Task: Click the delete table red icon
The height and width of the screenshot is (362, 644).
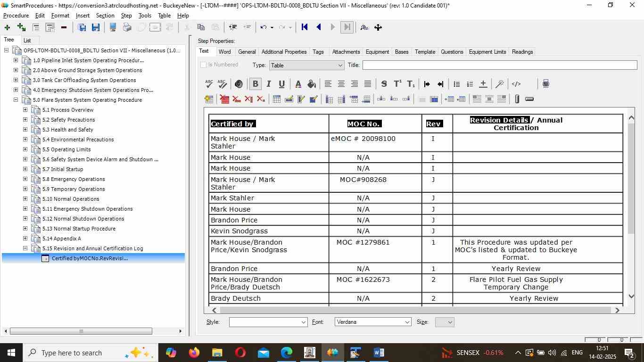Action: tap(224, 99)
